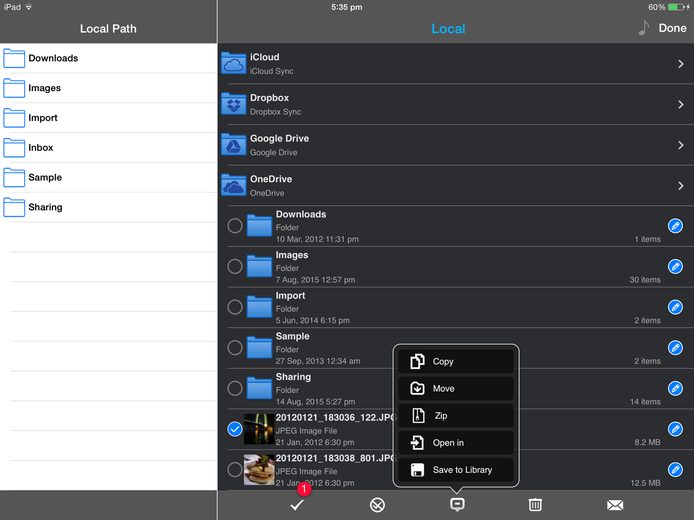The width and height of the screenshot is (694, 520).
Task: Choose Zip from the popup menu
Action: click(456, 415)
